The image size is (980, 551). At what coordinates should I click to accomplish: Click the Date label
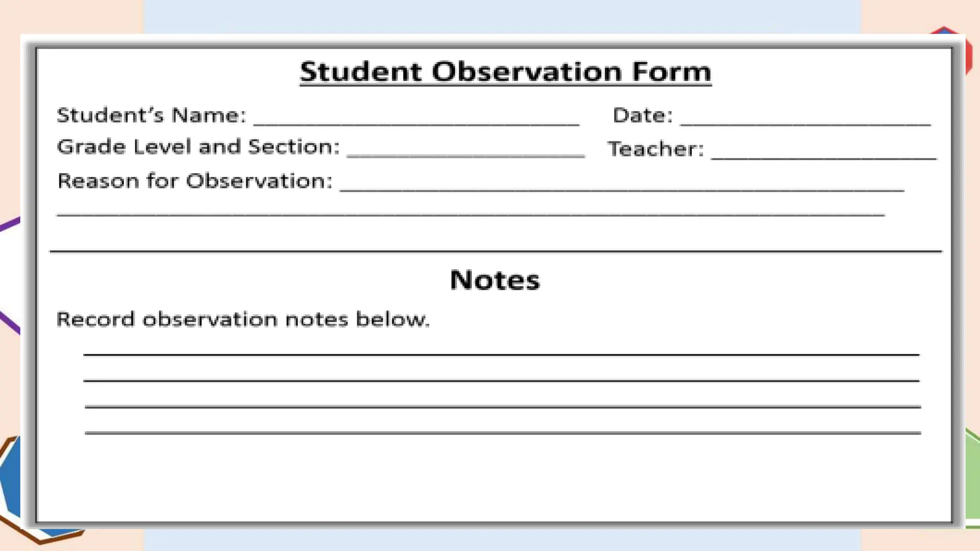click(x=643, y=115)
